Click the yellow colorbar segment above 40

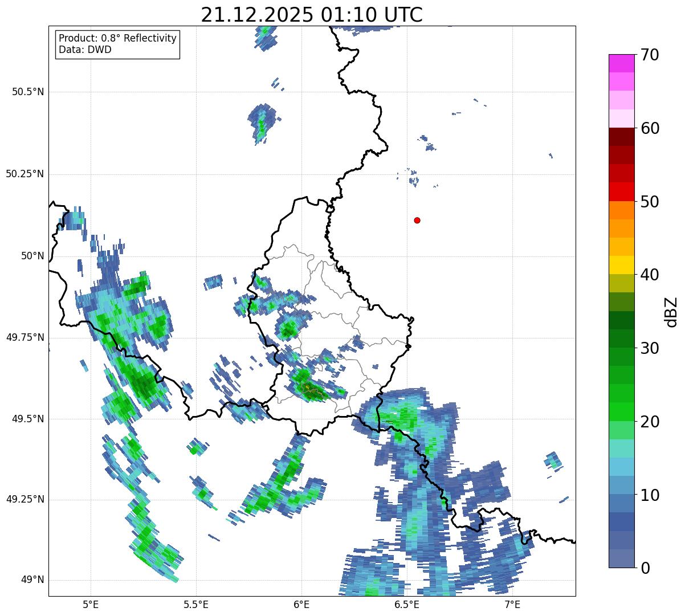click(x=621, y=265)
